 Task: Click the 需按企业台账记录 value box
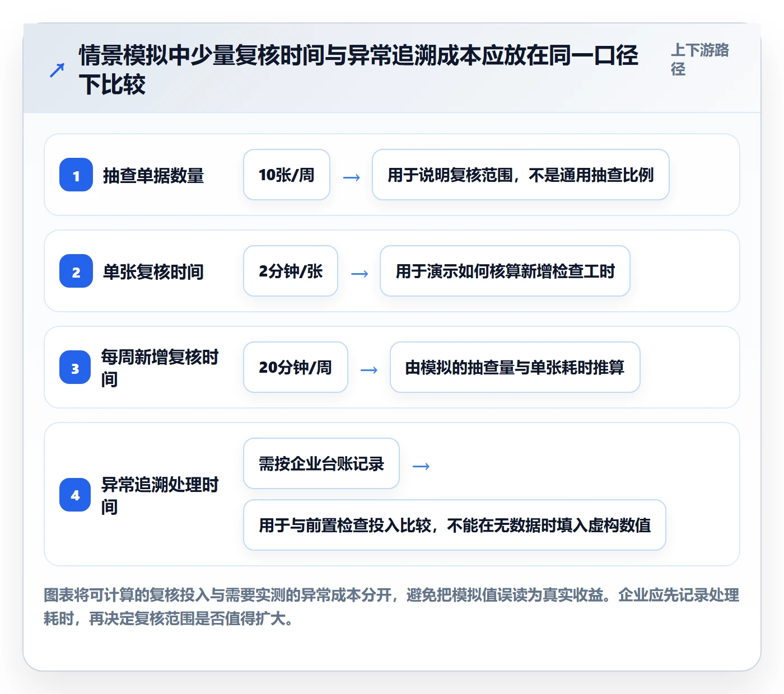321,463
